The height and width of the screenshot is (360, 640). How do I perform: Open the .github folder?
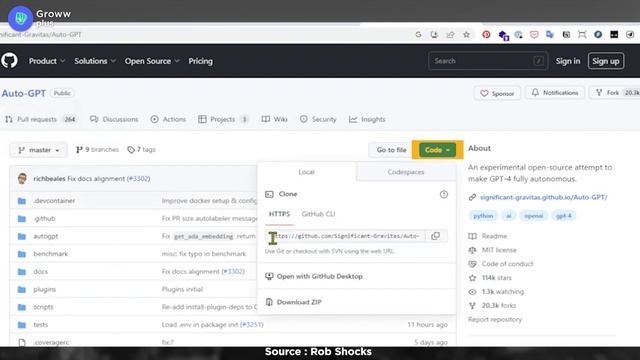tap(44, 218)
